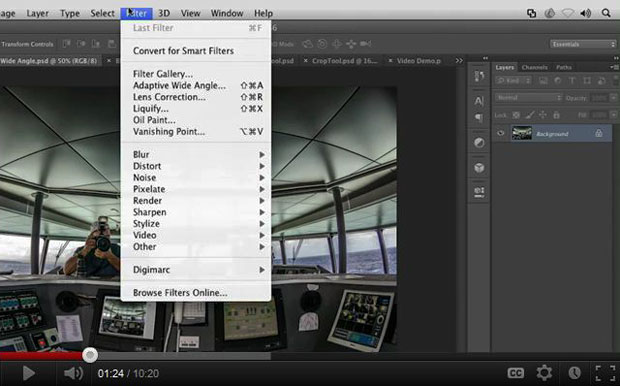The width and height of the screenshot is (620, 386).
Task: Hide the Background layer with eye icon
Action: click(x=501, y=133)
